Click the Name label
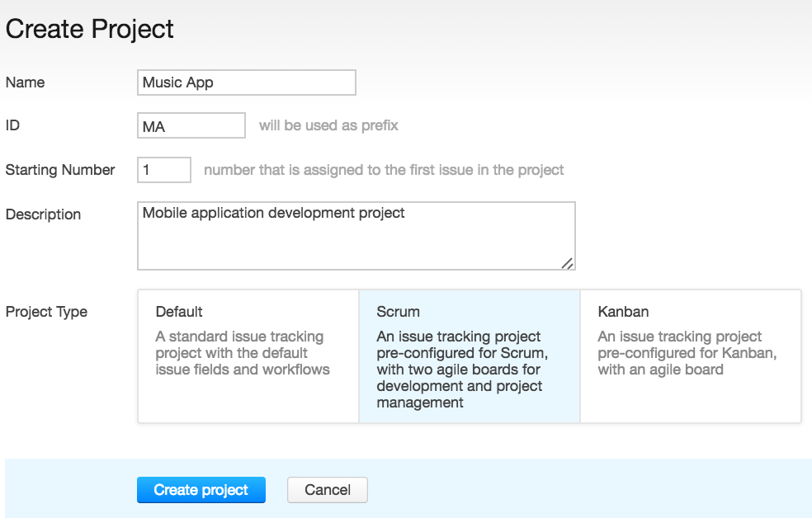 click(x=25, y=82)
